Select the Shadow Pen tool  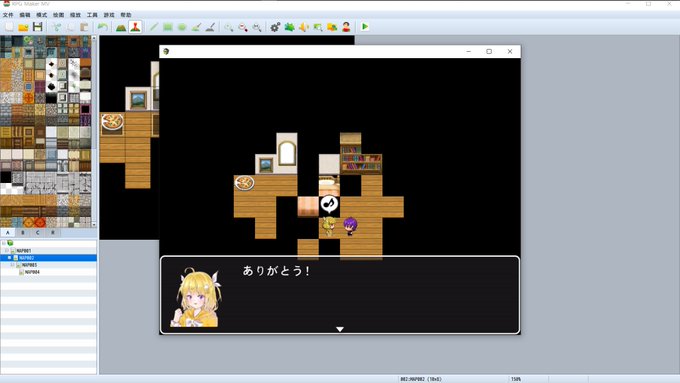210,27
